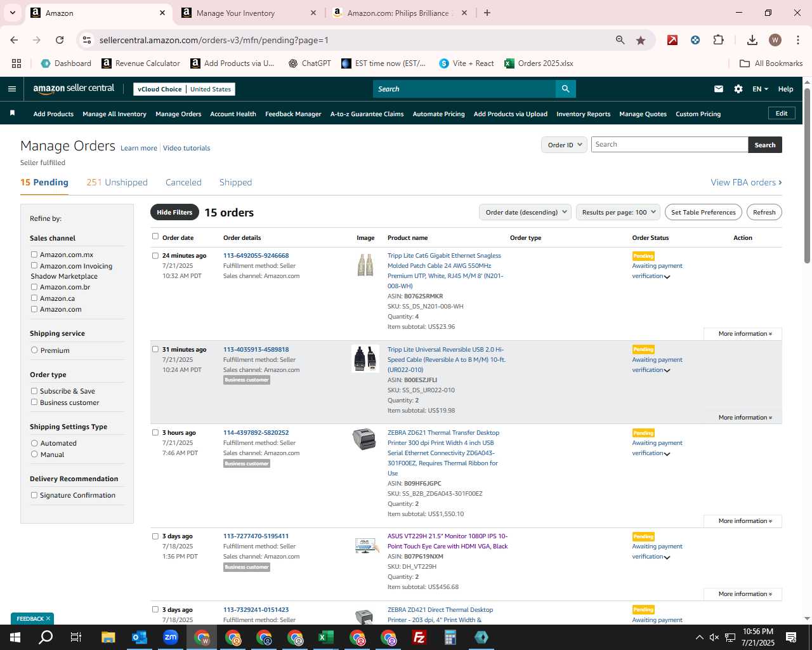Open the Seller Central settings gear
Image resolution: width=812 pixels, height=650 pixels.
point(738,89)
